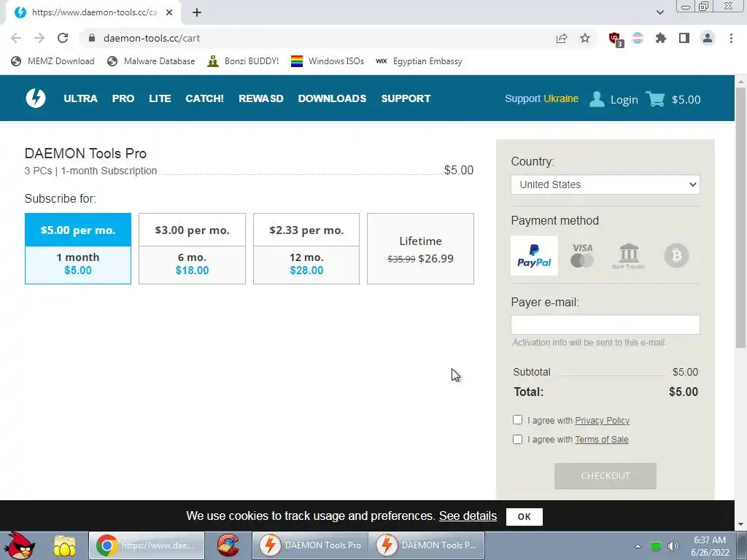
Task: Open volume speaker tray icon
Action: pyautogui.click(x=673, y=546)
